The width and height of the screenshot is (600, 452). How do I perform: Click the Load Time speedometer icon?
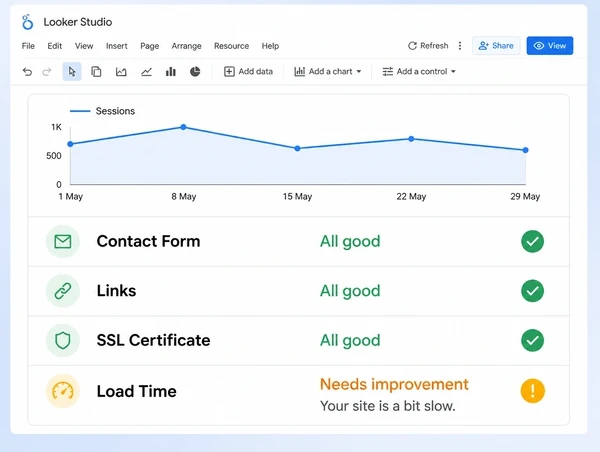point(63,391)
